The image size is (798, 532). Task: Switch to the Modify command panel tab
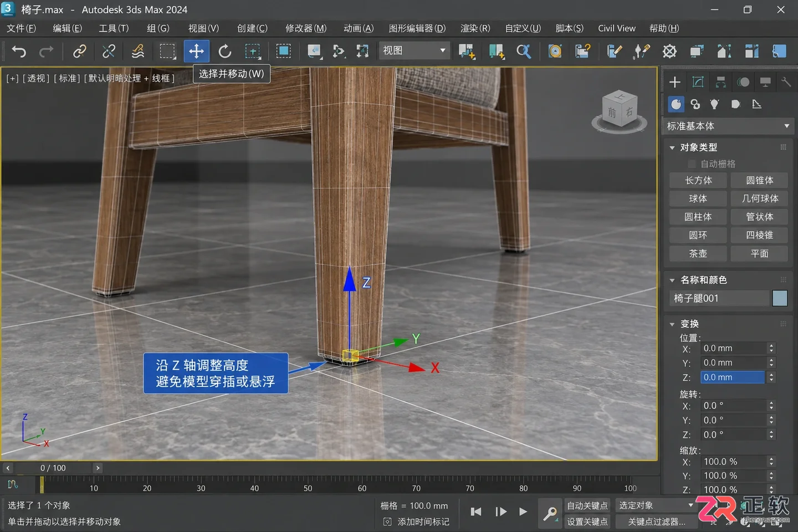point(698,82)
